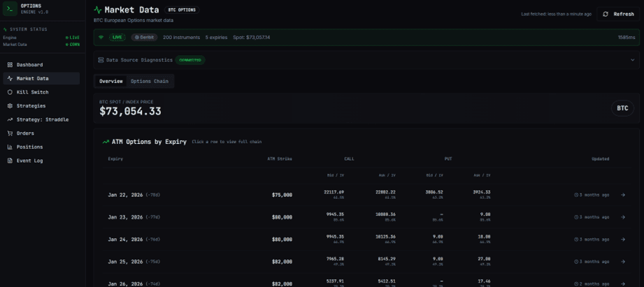Click put bid 3886.52

pyautogui.click(x=434, y=192)
